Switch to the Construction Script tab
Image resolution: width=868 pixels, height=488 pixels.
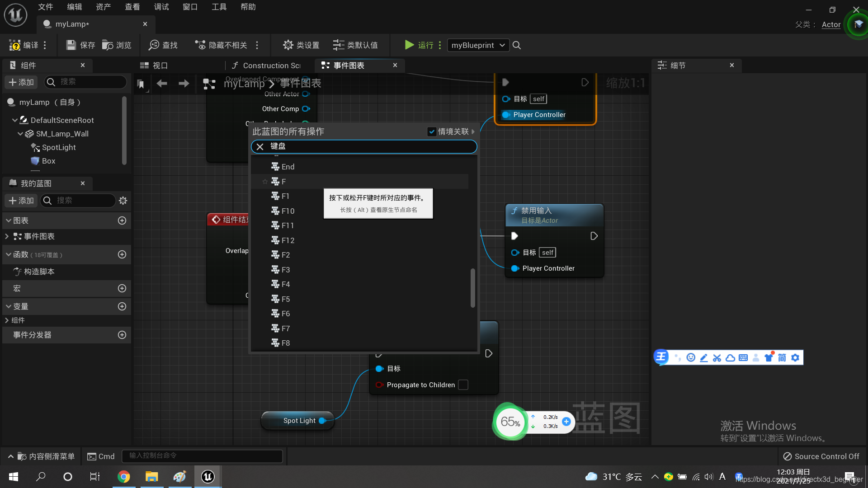tap(267, 66)
